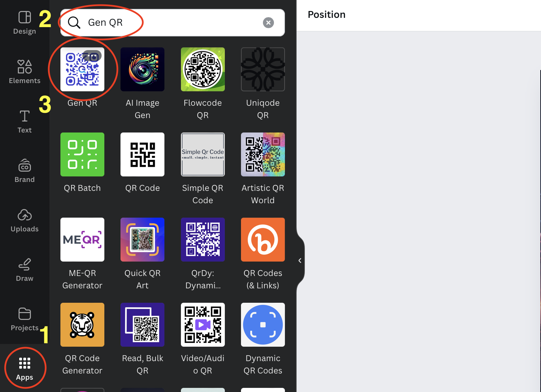Open the Brand tab in sidebar
Viewport: 541px width, 392px height.
tap(25, 171)
